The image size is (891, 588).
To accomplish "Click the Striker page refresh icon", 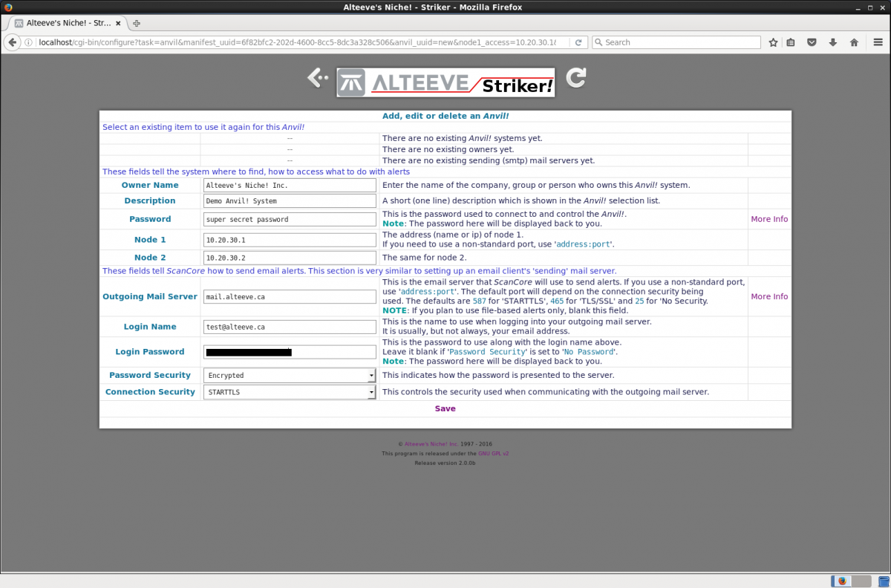I will tap(575, 78).
